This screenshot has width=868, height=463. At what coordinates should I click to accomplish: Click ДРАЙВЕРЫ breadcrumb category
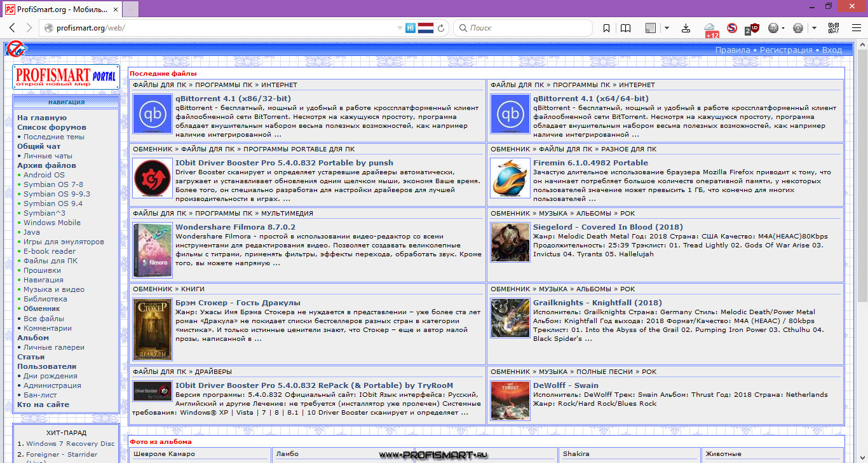point(213,371)
